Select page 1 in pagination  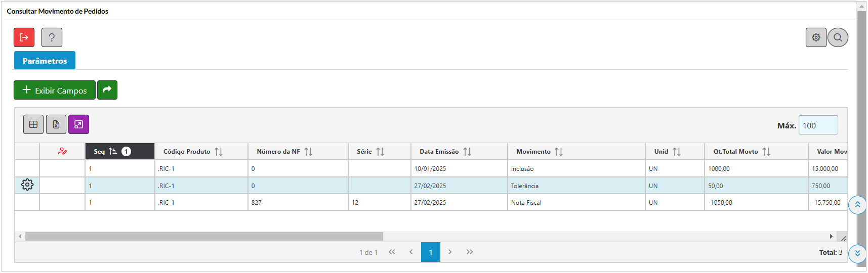[430, 252]
